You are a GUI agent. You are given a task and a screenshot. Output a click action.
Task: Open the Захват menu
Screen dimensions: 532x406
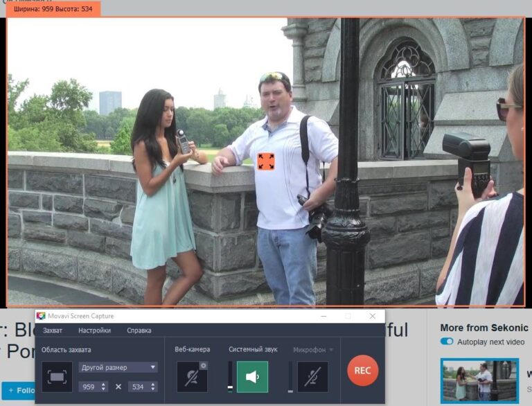coord(53,330)
